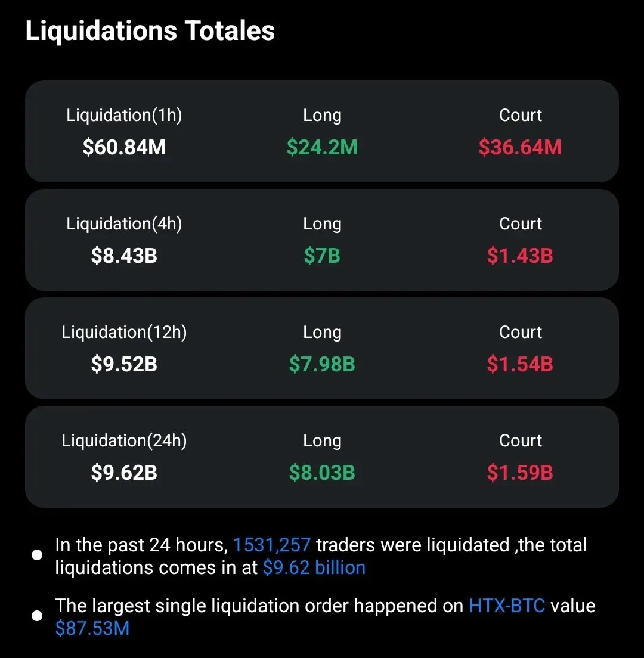Click the 4h Court value $1.43B
644x658 pixels.
[x=520, y=256]
